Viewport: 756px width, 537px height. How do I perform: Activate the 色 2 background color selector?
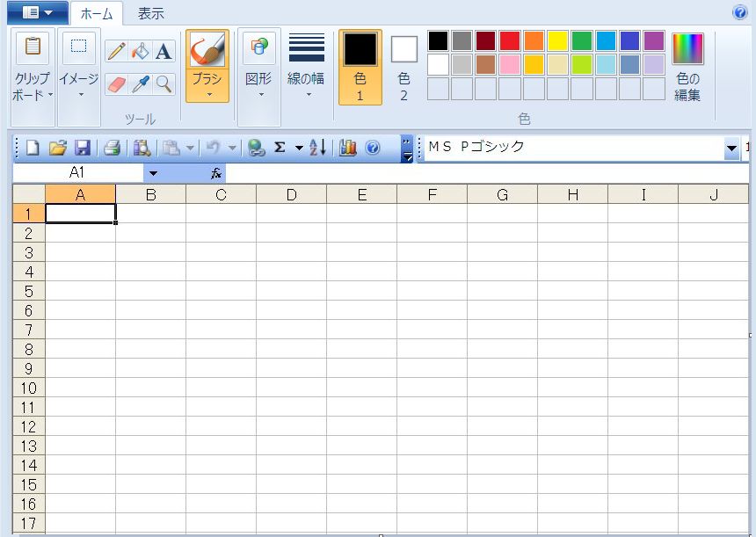tap(403, 67)
